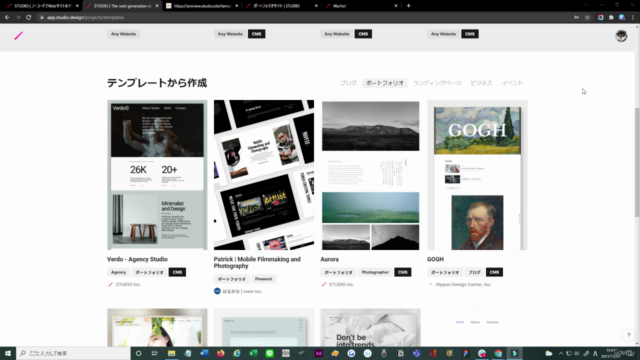
Task: Open a new browser tab
Action: tap(408, 6)
